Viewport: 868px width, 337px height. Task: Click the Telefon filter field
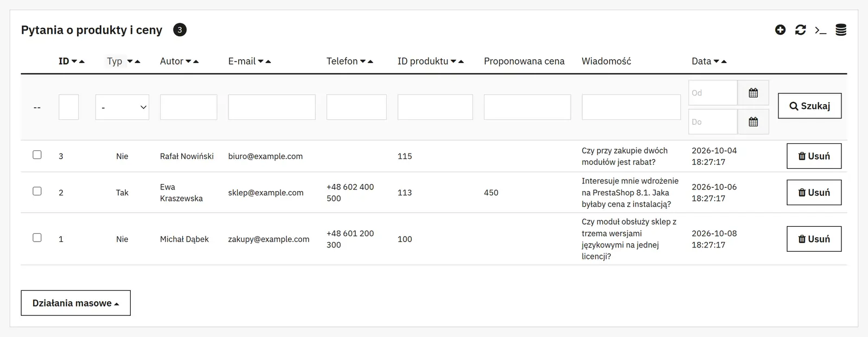coord(356,107)
